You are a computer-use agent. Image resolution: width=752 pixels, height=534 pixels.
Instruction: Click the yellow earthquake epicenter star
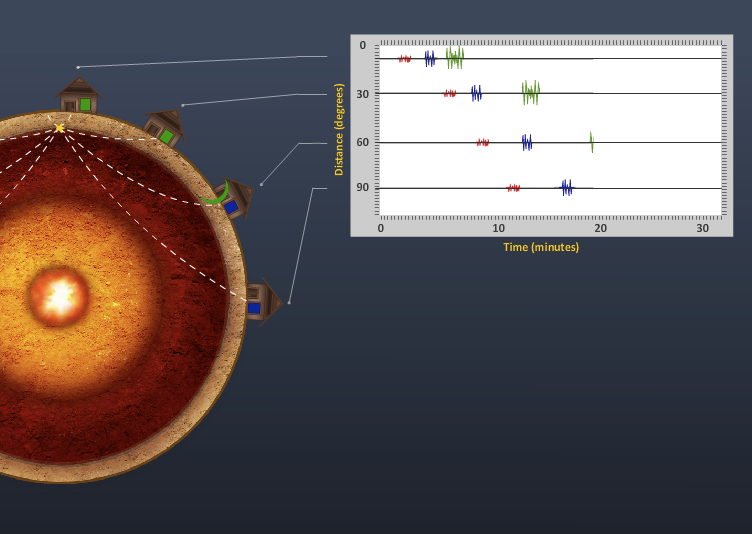(x=60, y=128)
